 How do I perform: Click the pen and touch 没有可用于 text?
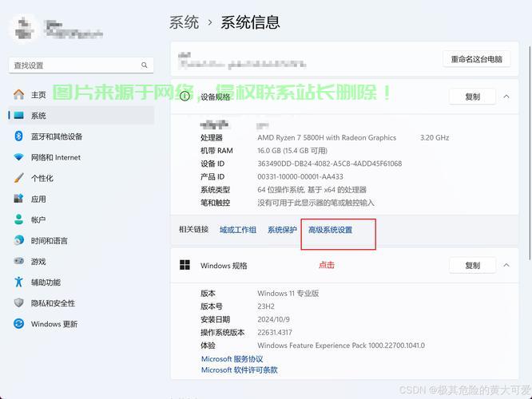(316, 203)
